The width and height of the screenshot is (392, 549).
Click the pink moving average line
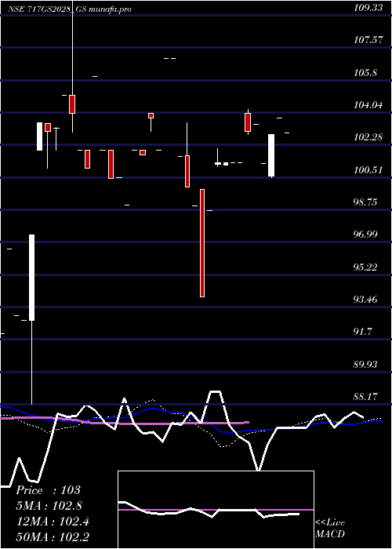tap(125, 421)
